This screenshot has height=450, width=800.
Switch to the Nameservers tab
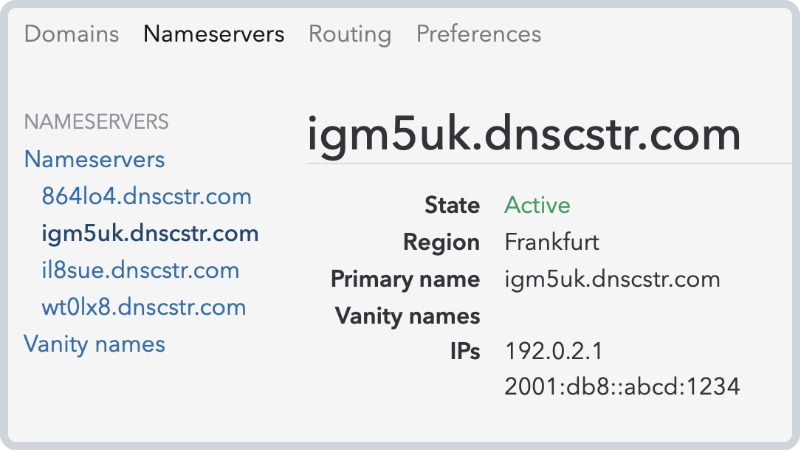pos(214,34)
